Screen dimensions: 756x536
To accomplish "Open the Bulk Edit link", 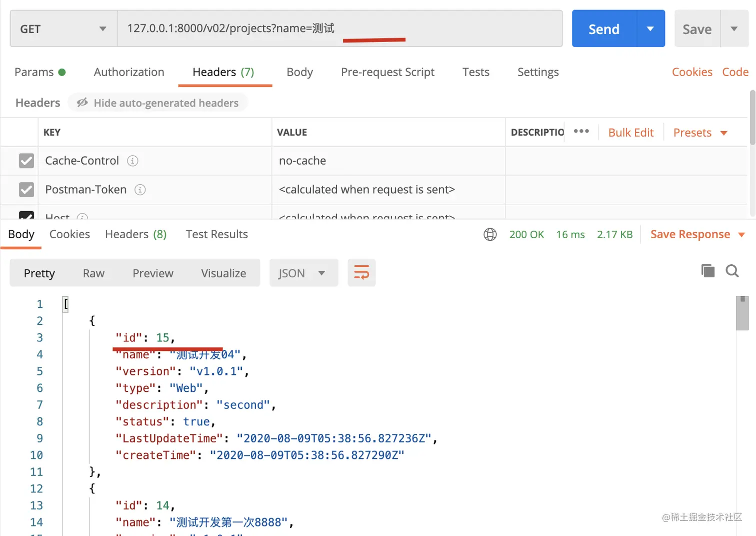I will pos(630,133).
